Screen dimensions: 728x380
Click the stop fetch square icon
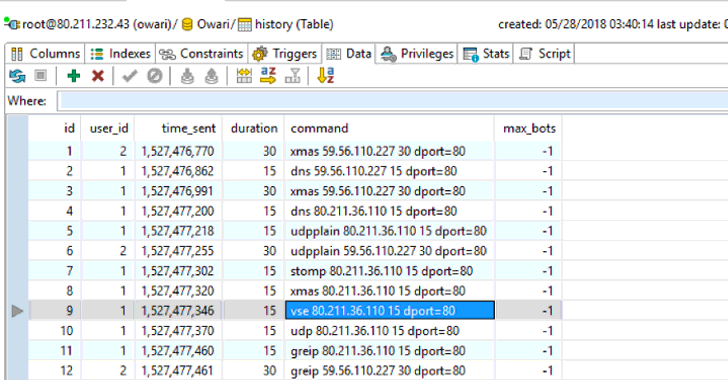pos(41,75)
